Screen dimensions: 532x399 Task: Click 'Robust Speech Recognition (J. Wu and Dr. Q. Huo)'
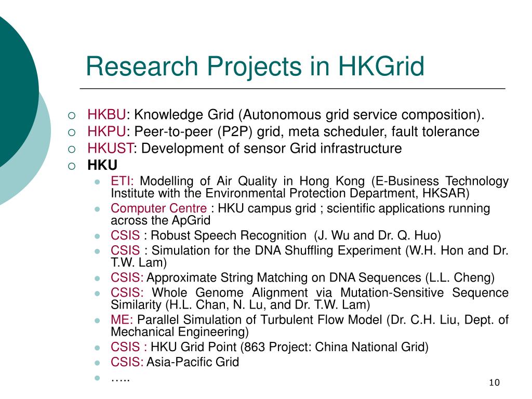296,235
